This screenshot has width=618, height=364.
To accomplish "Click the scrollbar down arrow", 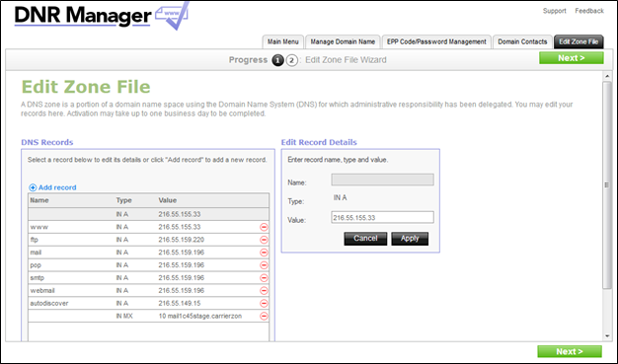I will [x=607, y=336].
